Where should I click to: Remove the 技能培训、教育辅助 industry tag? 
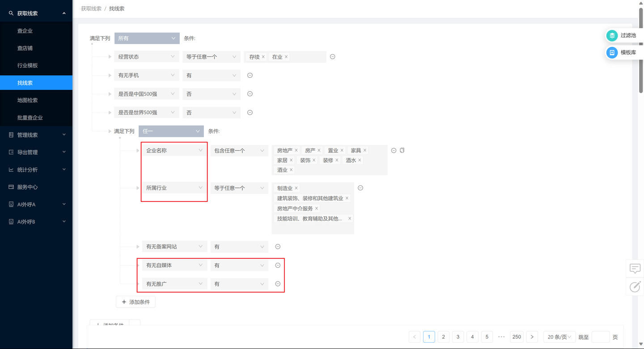click(x=350, y=219)
